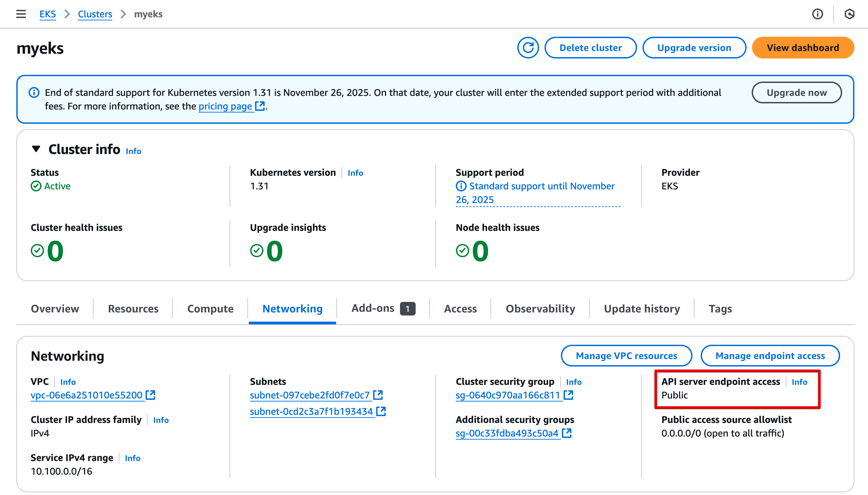Click the Kubernetes version value 1.31

point(259,186)
